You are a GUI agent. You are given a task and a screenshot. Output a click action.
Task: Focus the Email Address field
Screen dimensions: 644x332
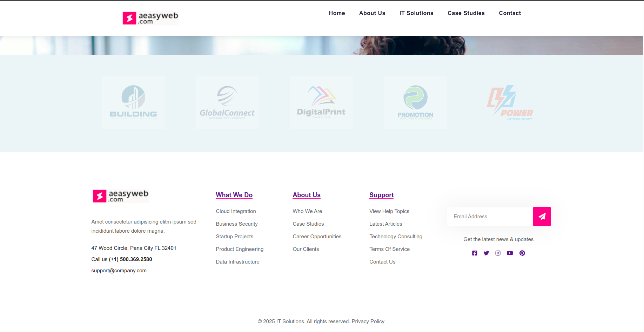490,217
